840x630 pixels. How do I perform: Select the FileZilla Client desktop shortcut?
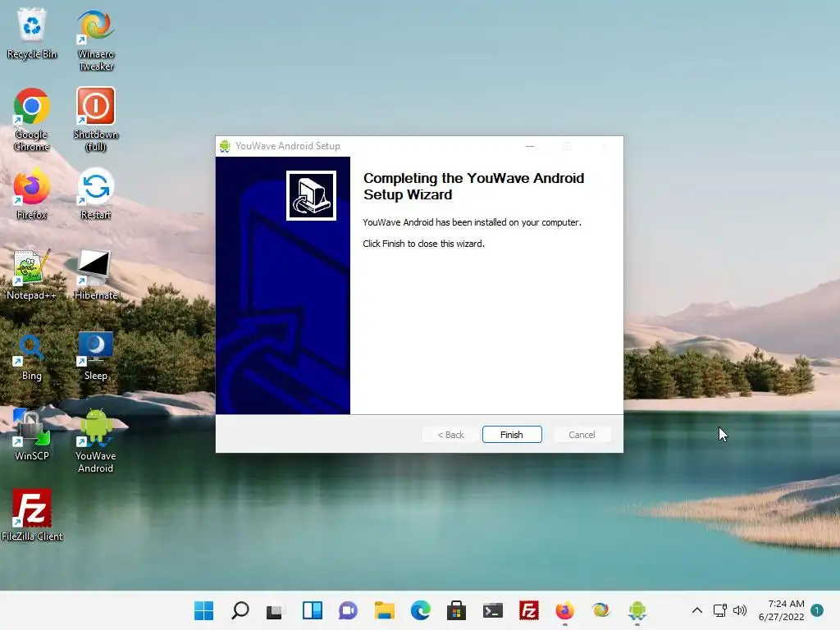[x=32, y=516]
